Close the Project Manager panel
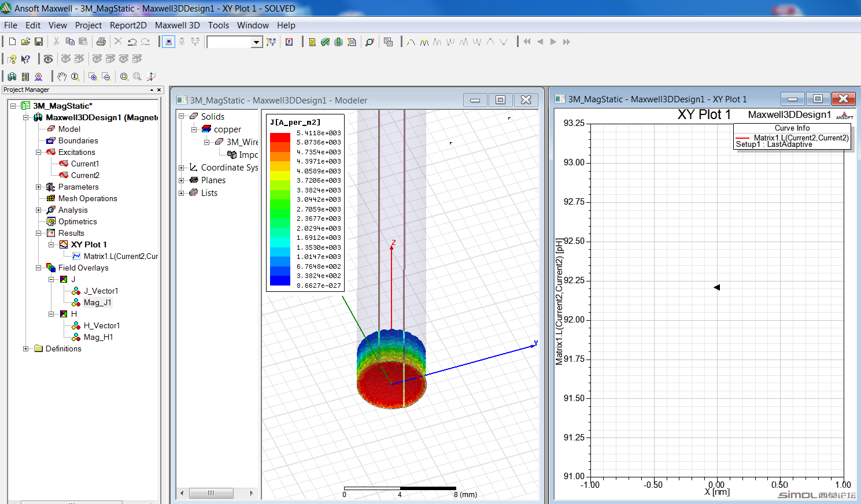 (159, 90)
